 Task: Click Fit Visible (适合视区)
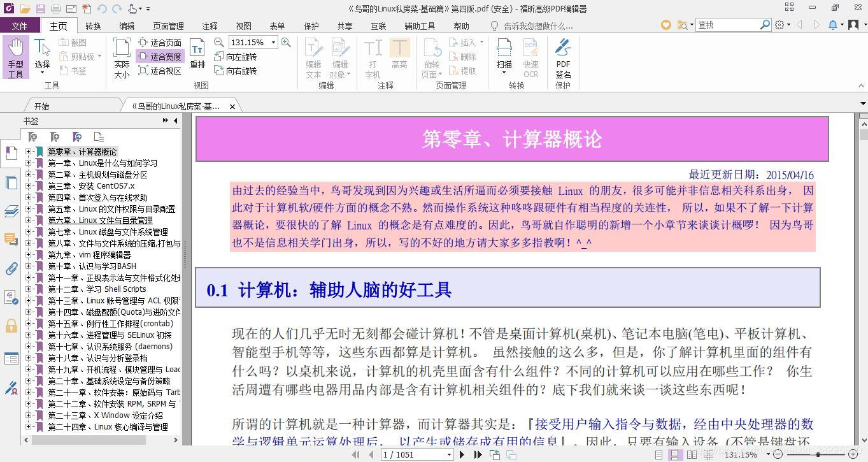160,70
